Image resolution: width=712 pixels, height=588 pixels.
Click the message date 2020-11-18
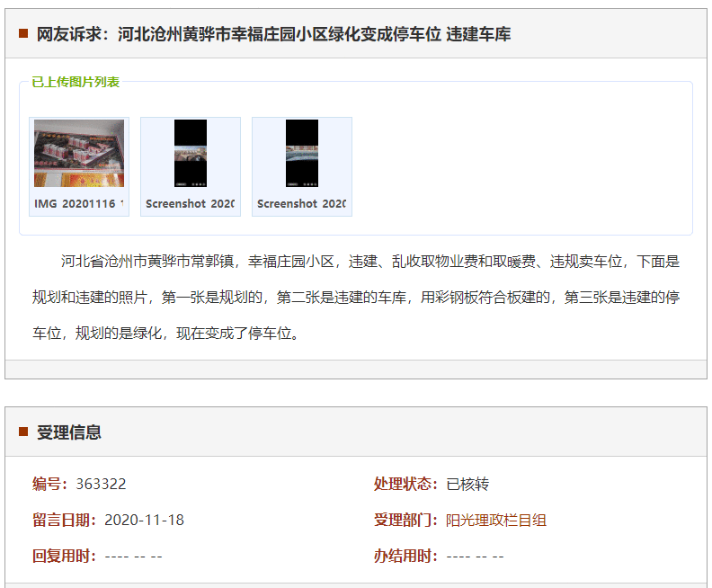(144, 520)
